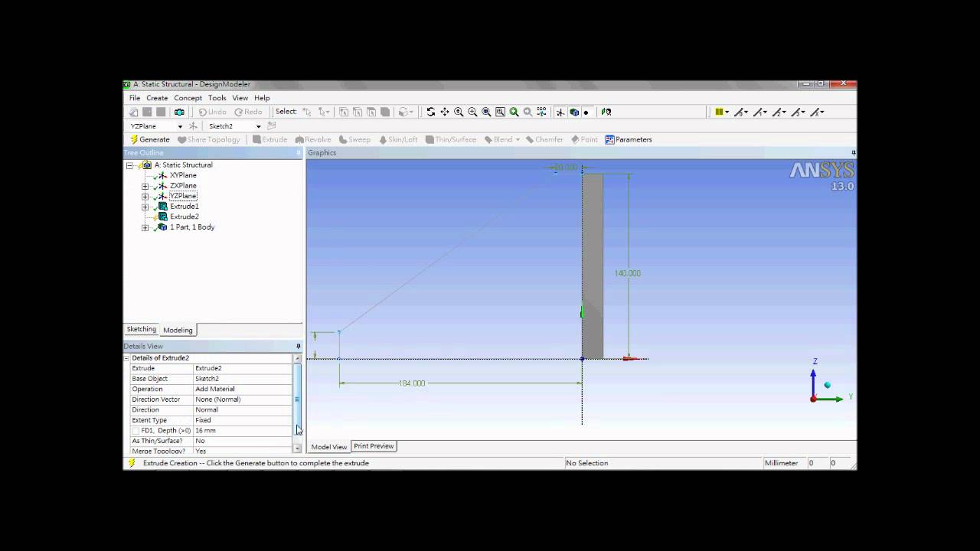Screen dimensions: 980x551
Task: Click the 184.000 dimension label
Action: tap(412, 383)
